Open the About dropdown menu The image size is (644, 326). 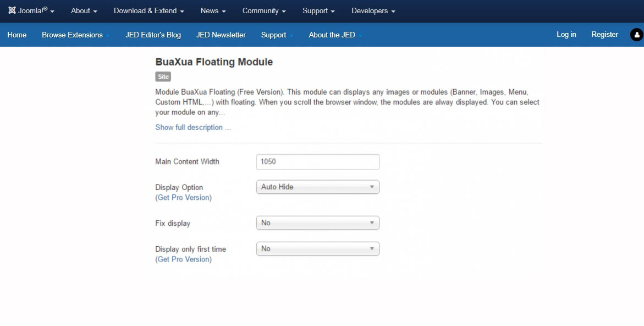point(84,11)
